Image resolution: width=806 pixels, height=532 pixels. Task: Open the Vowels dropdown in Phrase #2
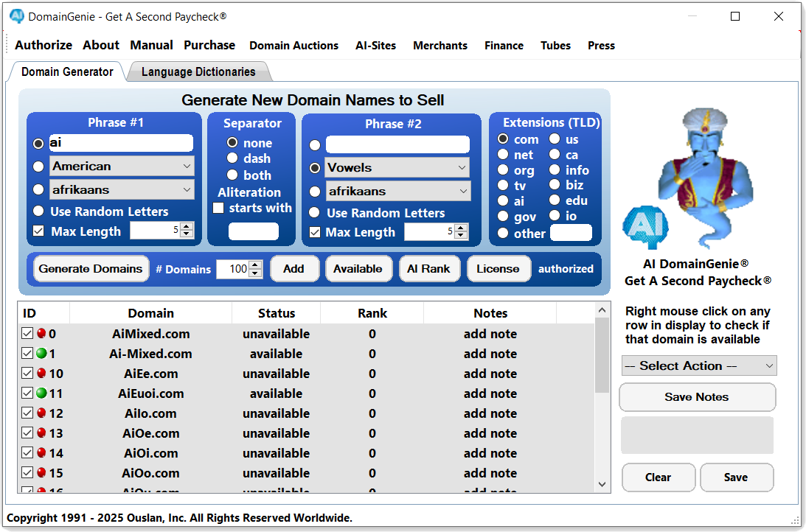[x=397, y=168]
